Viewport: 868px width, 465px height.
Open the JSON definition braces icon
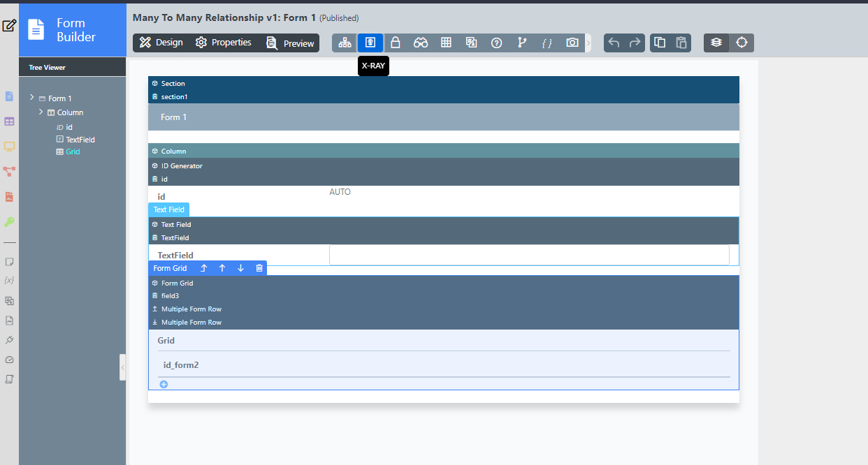[547, 43]
